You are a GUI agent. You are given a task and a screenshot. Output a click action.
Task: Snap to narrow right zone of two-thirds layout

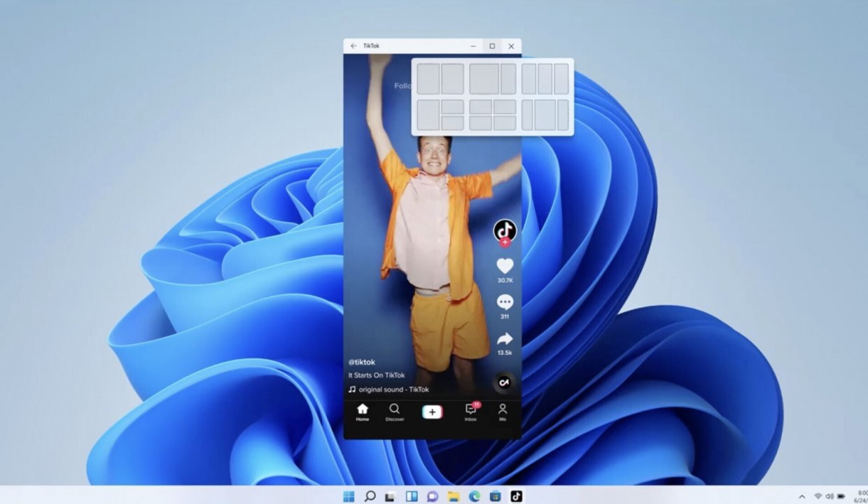coord(508,79)
